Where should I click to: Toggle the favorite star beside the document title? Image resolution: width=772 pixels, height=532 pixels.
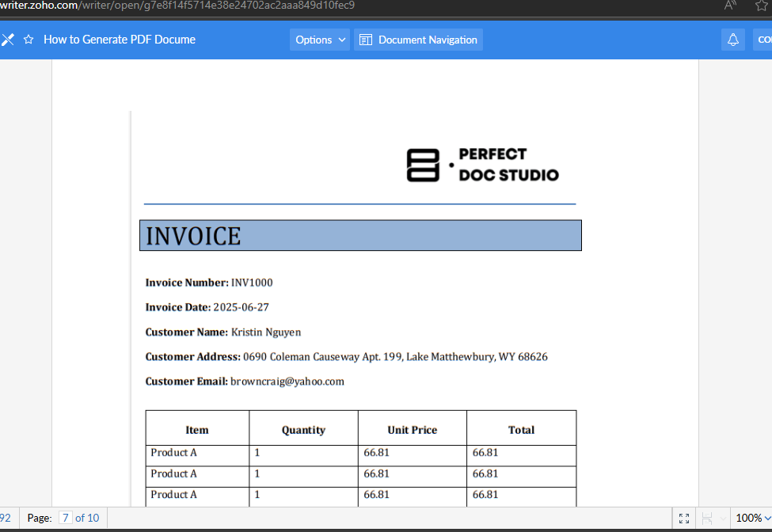29,39
